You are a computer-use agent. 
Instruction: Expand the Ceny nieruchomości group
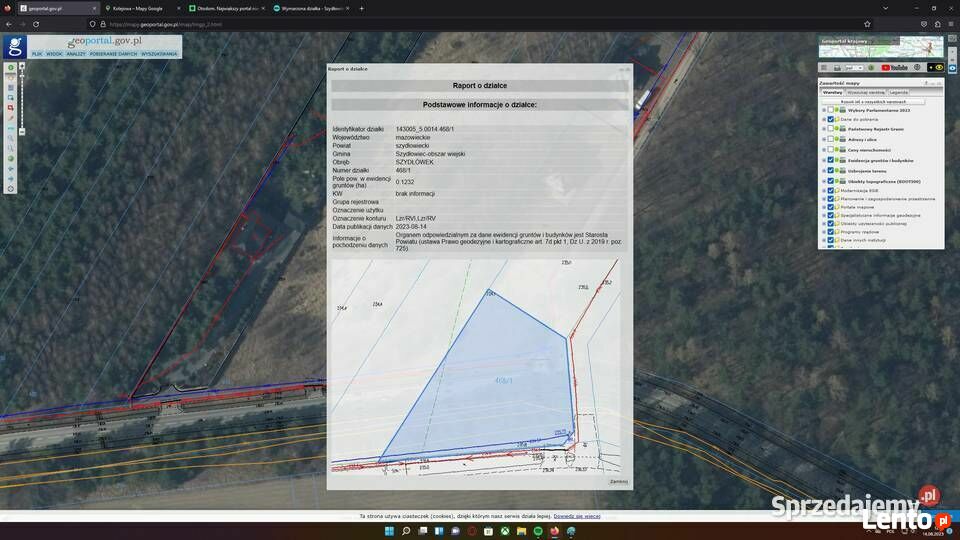point(824,150)
